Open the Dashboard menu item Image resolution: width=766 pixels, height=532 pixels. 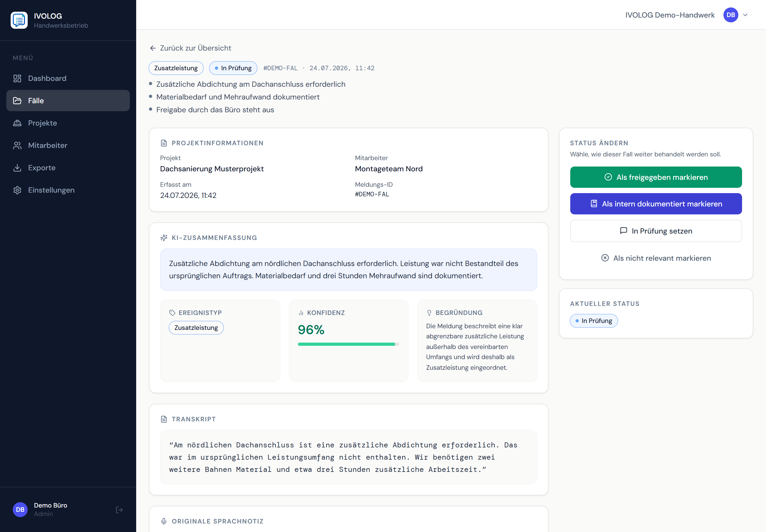click(68, 78)
